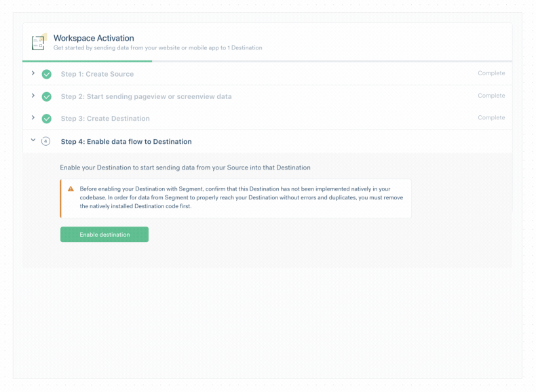The width and height of the screenshot is (536, 392).
Task: Expand Step 3 Create Destination chevron
Action: pos(33,117)
